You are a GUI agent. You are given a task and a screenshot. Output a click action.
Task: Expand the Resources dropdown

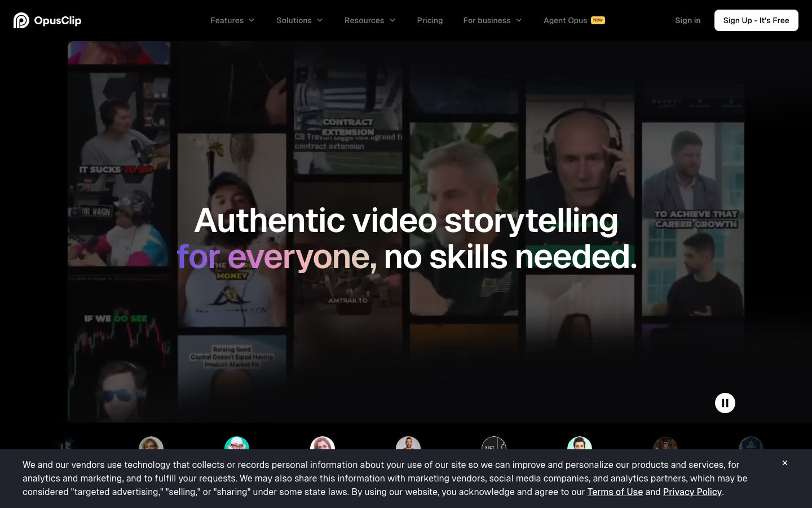370,20
